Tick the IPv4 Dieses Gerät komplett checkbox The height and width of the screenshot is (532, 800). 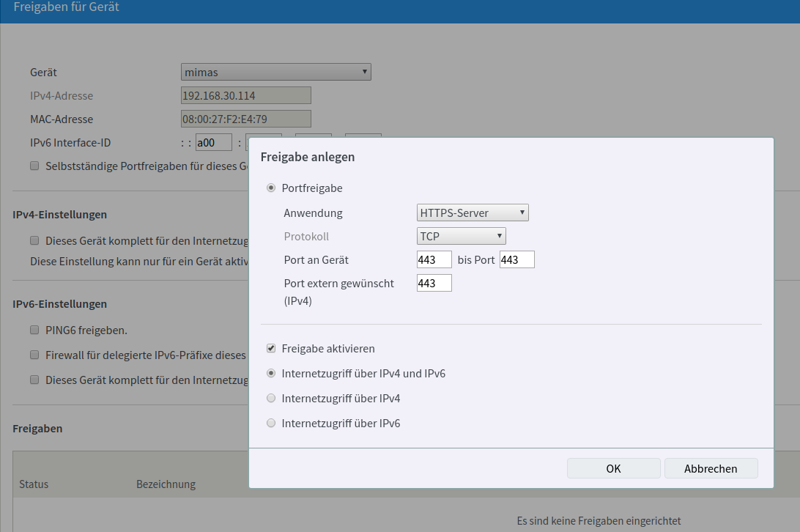[x=34, y=240]
